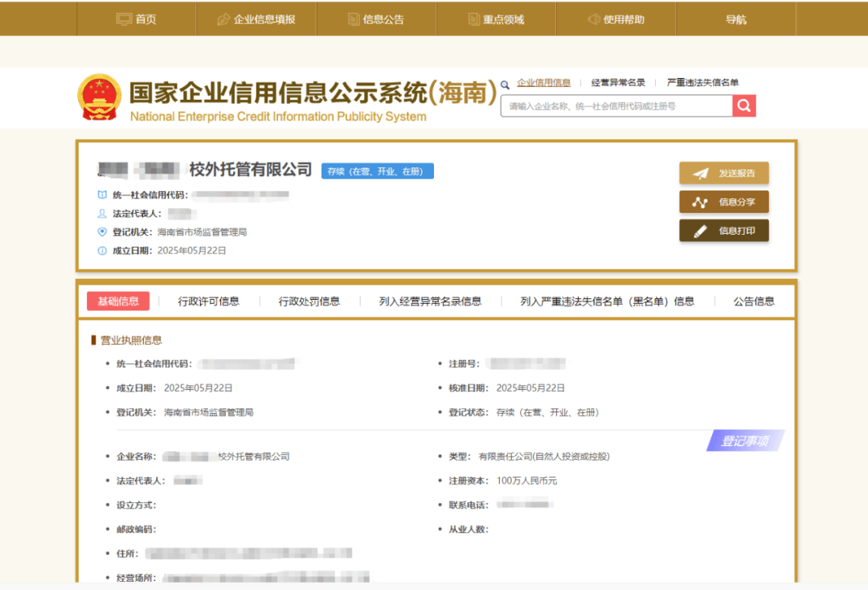Open the 导航 menu item
Viewport: 868px width, 590px height.
click(735, 19)
